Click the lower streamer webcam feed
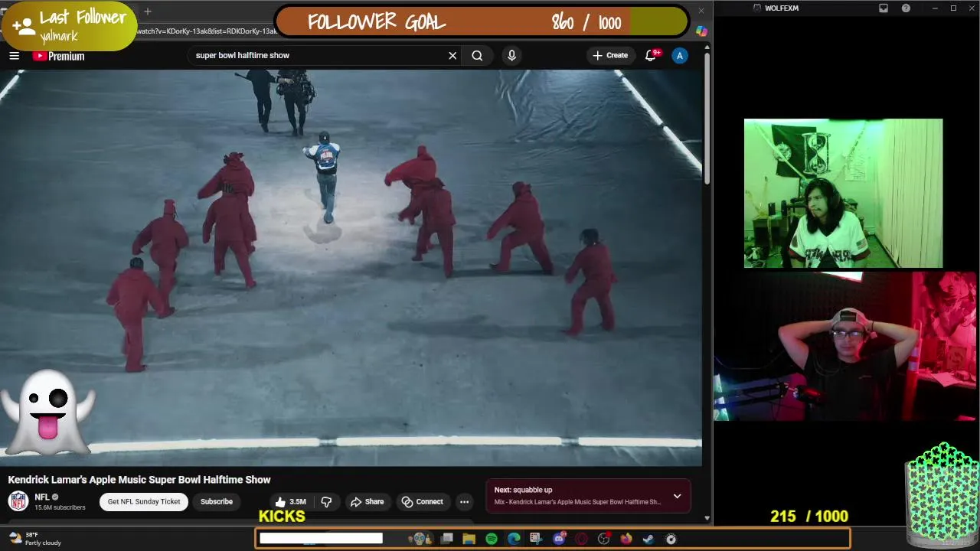 [x=845, y=347]
